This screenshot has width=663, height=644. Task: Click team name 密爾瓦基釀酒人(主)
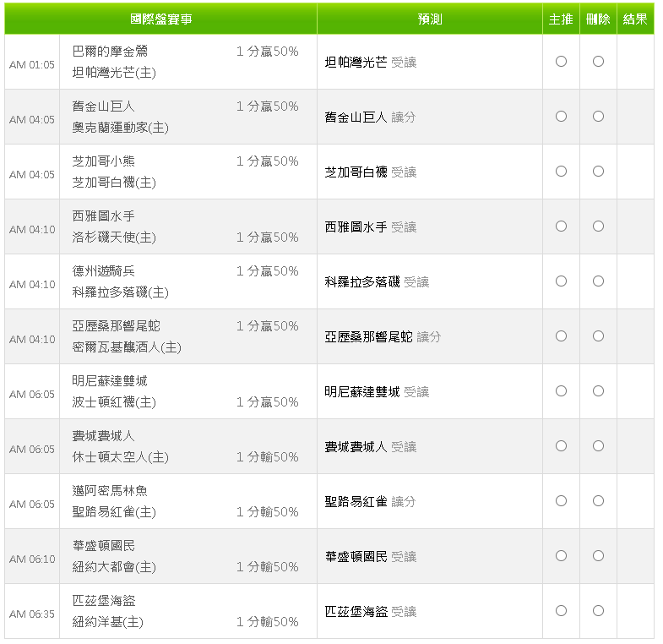click(x=127, y=347)
